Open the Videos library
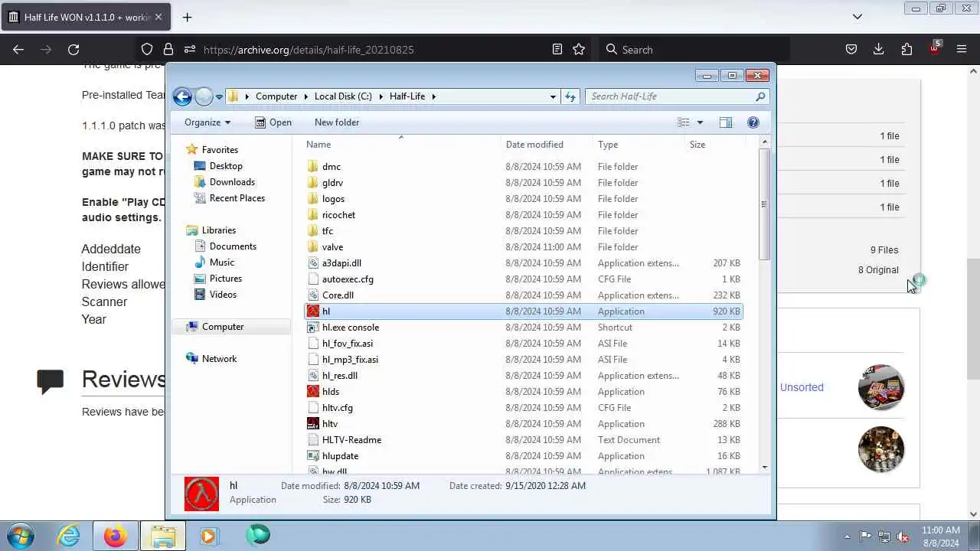980x551 pixels. pyautogui.click(x=223, y=295)
